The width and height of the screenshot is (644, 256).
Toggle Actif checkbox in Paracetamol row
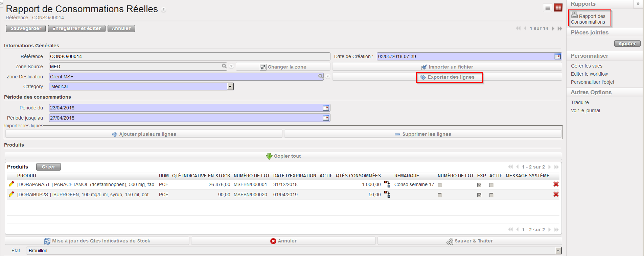(491, 185)
